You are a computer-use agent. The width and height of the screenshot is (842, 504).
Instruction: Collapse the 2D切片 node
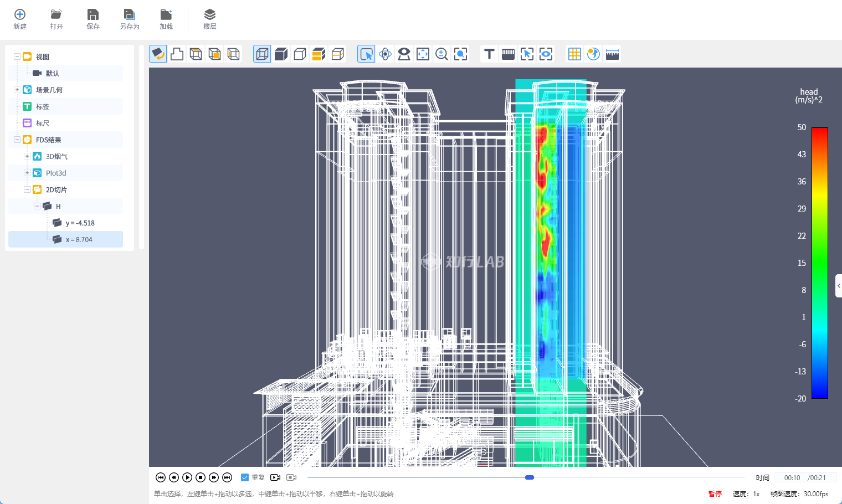click(27, 189)
